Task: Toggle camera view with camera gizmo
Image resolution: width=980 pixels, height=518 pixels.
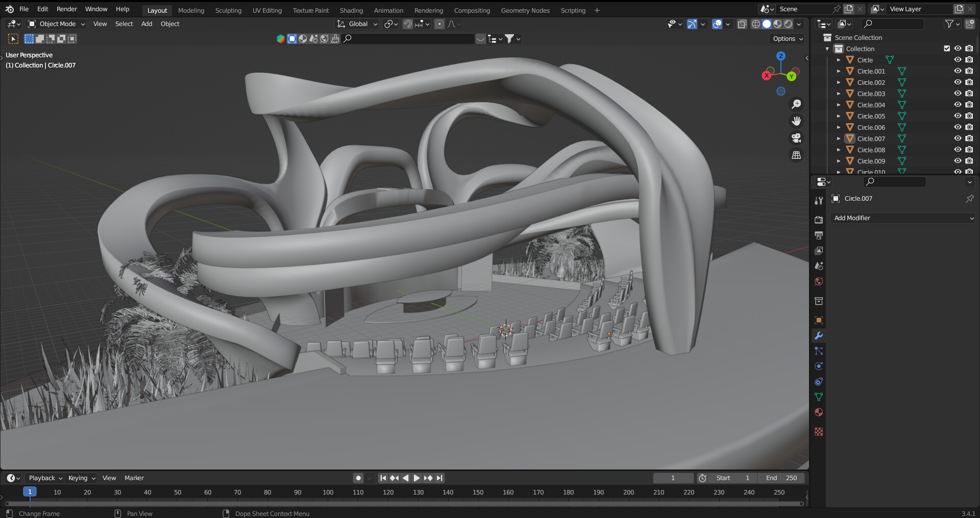Action: tap(796, 138)
